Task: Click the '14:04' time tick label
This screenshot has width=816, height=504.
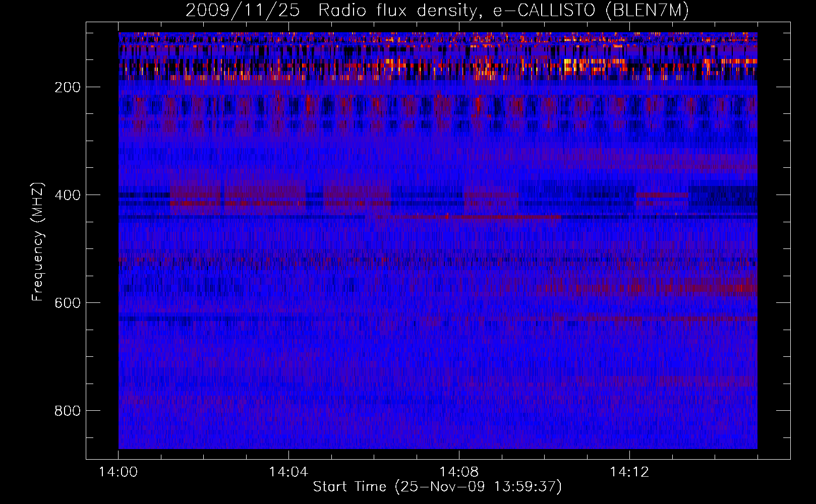Action: pos(288,472)
